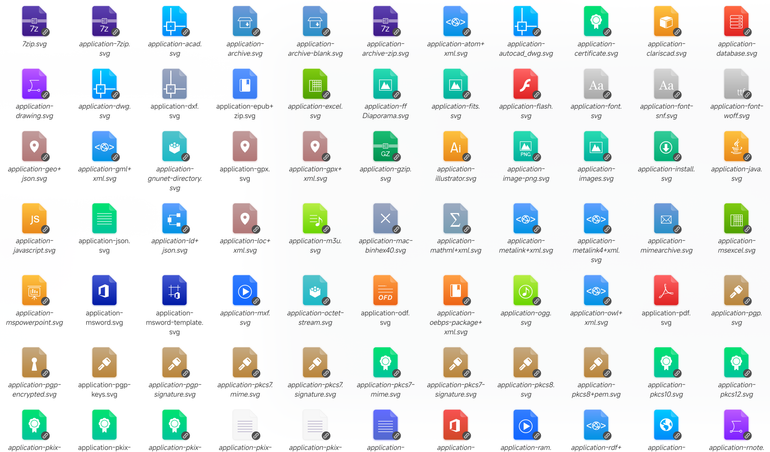Click the application-image-png.svg label

tap(525, 173)
